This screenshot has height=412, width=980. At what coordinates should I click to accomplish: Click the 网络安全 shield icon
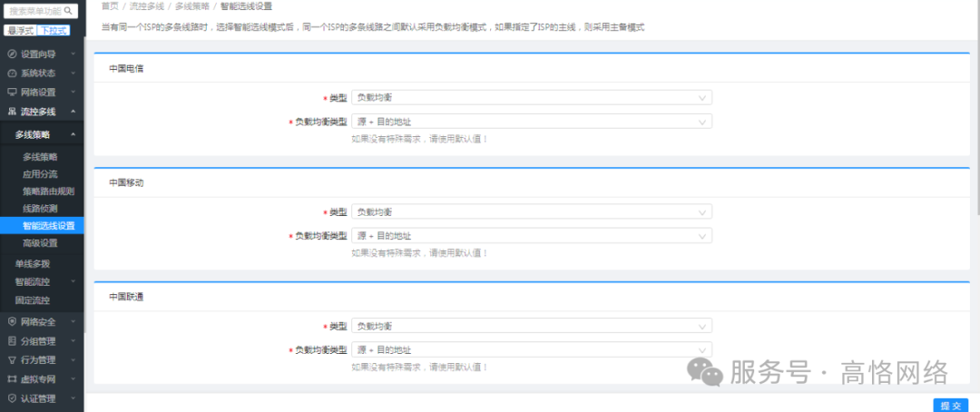coord(11,322)
